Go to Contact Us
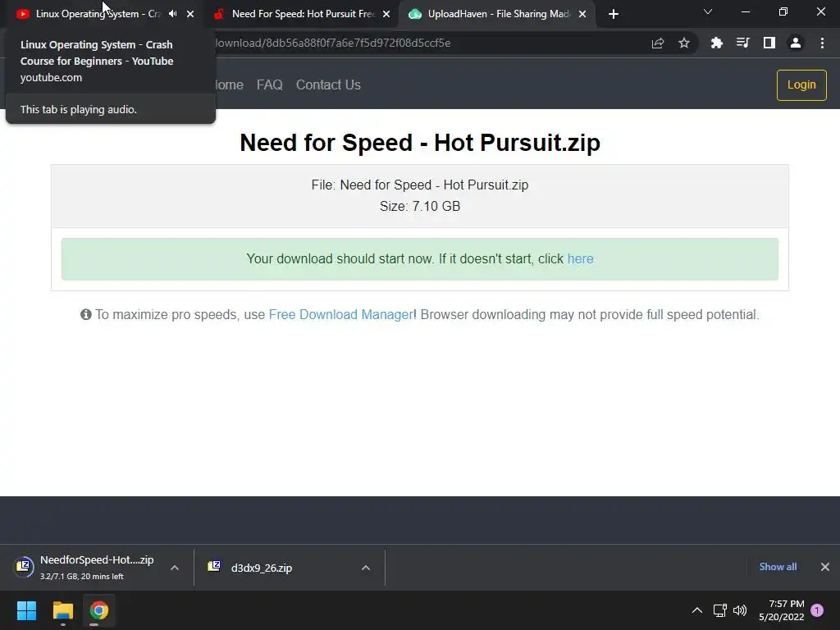This screenshot has height=630, width=840. (328, 84)
